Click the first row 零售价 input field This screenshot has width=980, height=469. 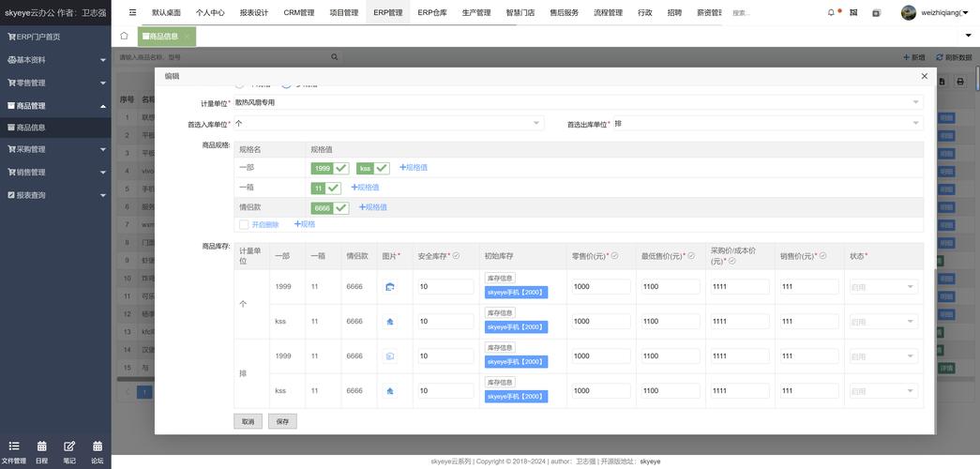click(600, 286)
